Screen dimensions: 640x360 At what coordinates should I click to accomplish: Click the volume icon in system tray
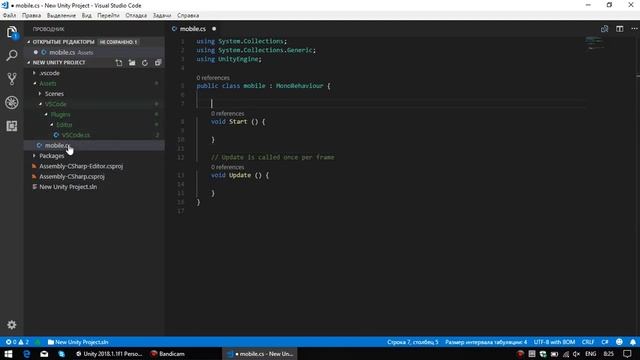pos(576,354)
